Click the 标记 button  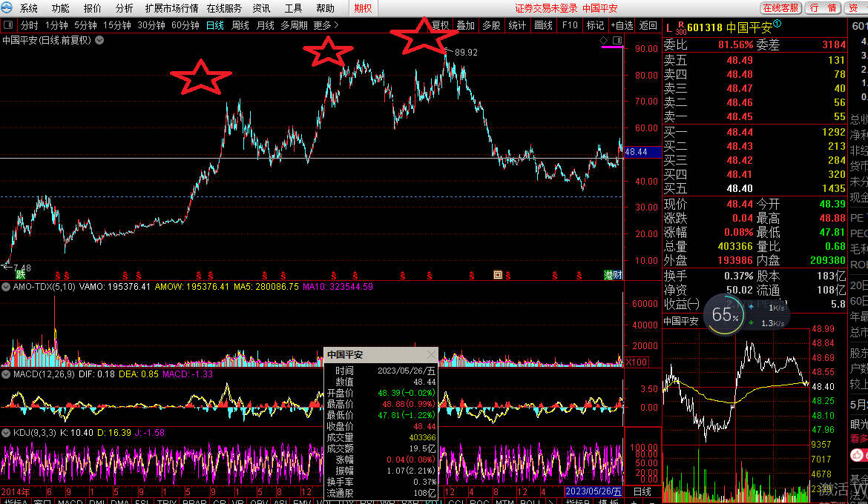[595, 25]
